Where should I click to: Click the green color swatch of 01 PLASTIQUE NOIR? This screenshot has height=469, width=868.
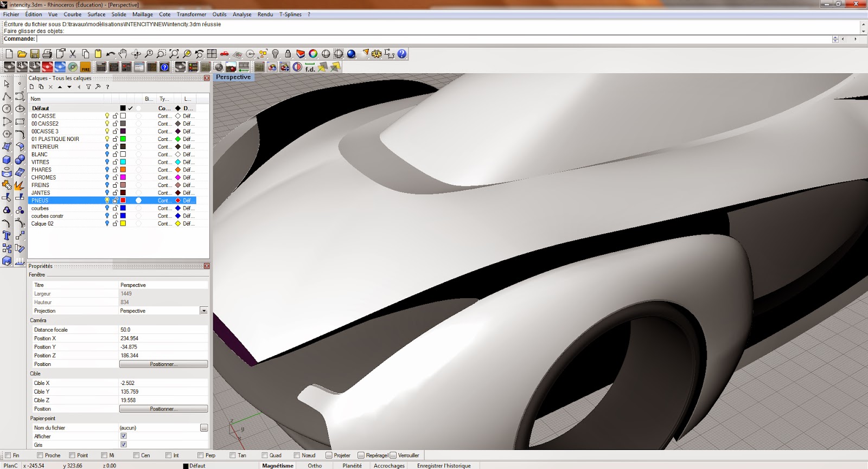click(x=123, y=139)
